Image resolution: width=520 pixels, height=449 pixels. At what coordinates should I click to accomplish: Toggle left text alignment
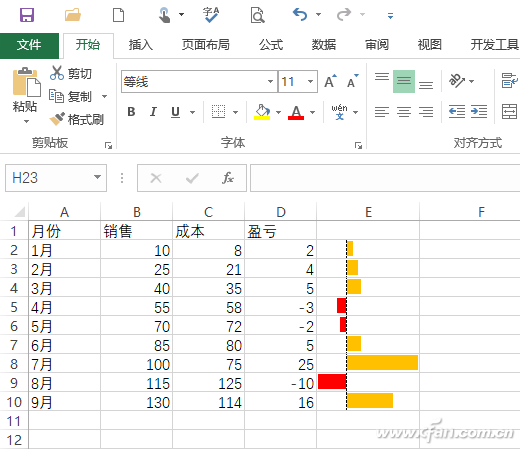click(382, 112)
